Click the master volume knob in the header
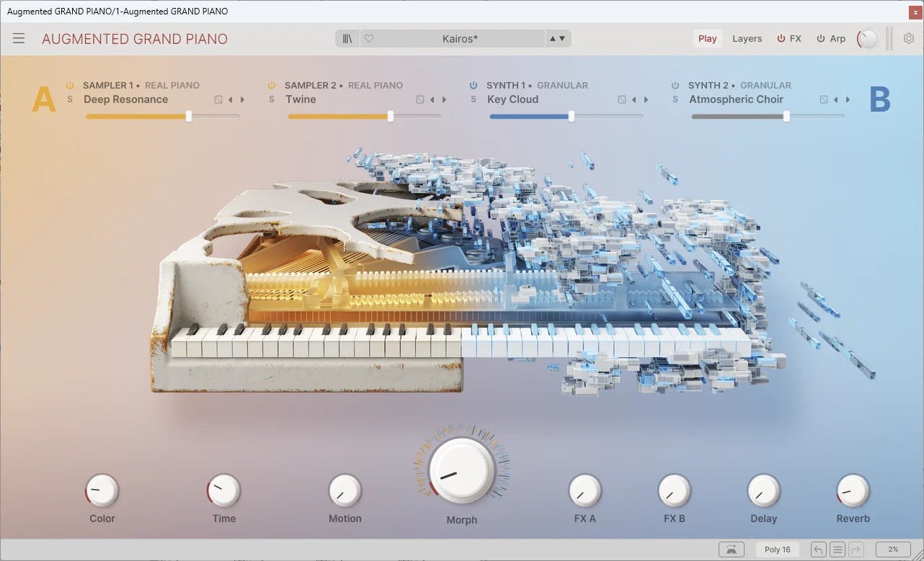Image resolution: width=924 pixels, height=561 pixels. pyautogui.click(x=868, y=40)
